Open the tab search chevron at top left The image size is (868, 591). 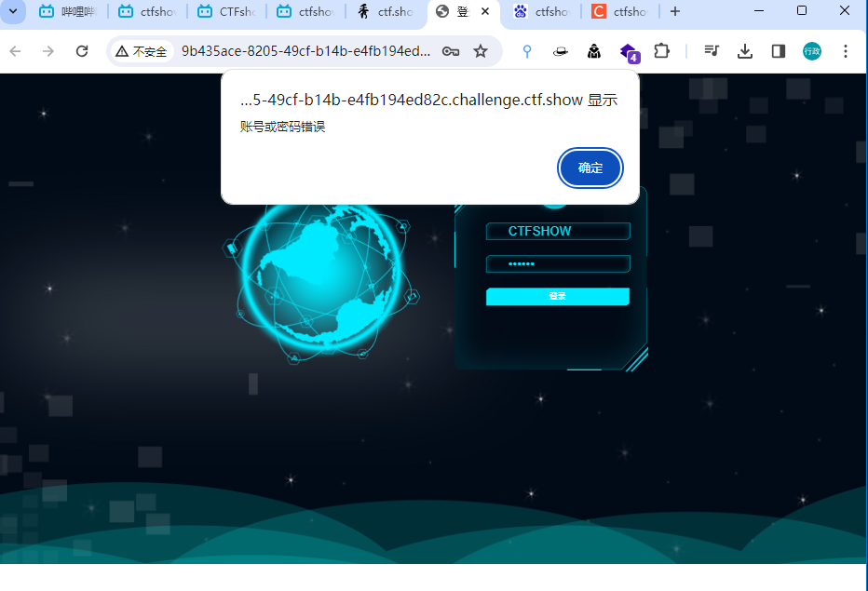pos(12,13)
